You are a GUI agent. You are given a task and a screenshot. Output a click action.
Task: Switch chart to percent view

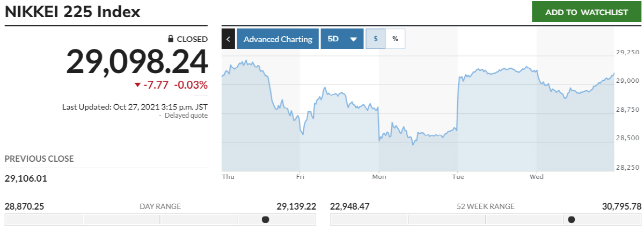point(395,39)
